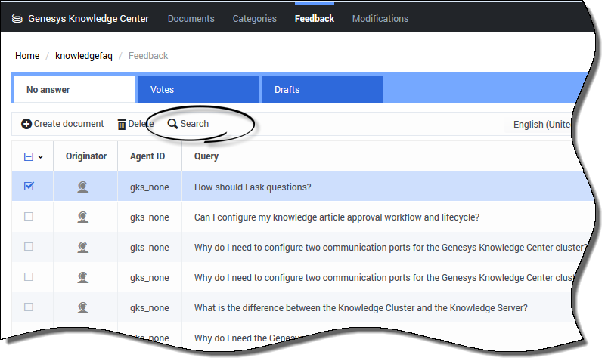Click originator icon in approval workflow query row

point(83,217)
